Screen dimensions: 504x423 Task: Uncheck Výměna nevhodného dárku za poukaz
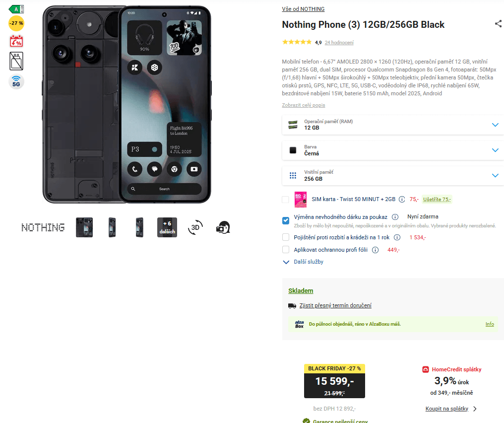tap(286, 220)
